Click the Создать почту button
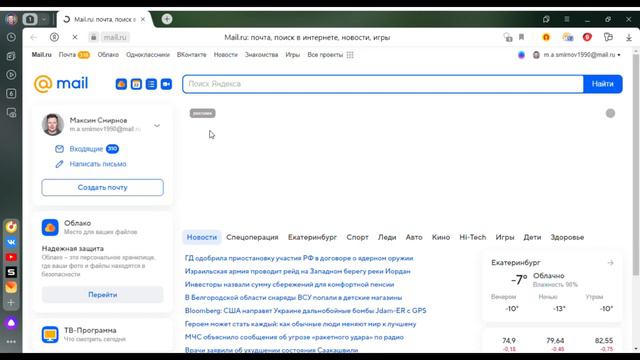 (102, 187)
